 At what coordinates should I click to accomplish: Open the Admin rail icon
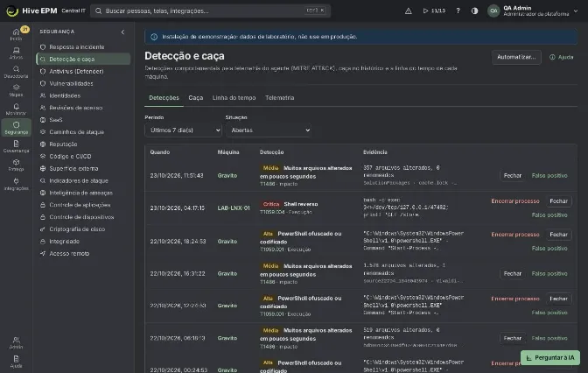point(16,342)
